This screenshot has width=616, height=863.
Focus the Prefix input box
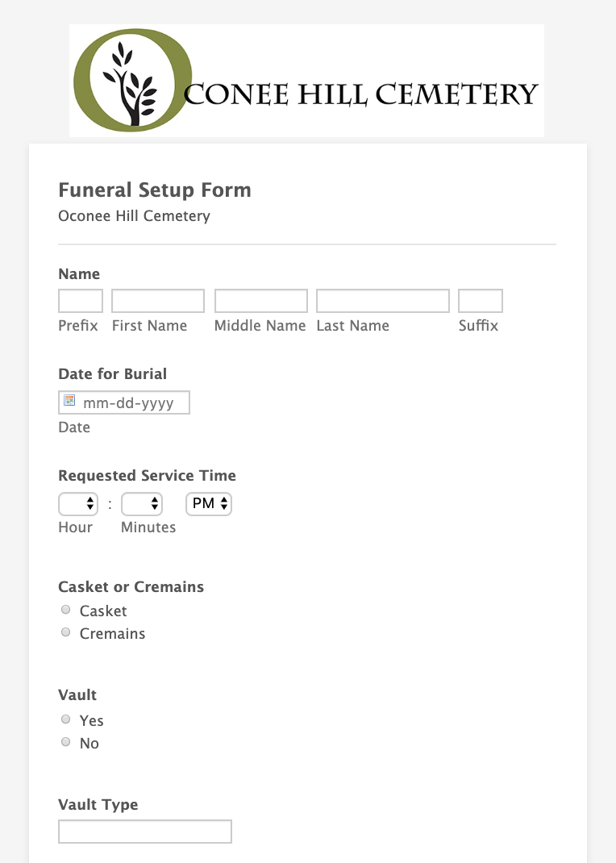click(x=81, y=301)
